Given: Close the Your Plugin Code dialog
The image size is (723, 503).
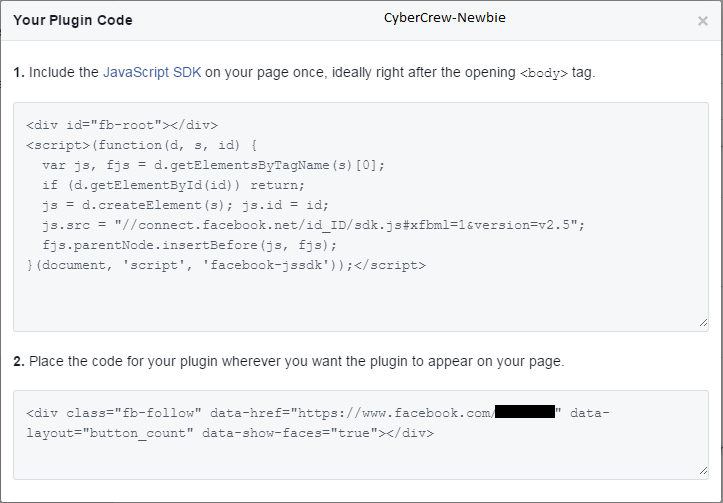Looking at the screenshot, I should [x=702, y=21].
